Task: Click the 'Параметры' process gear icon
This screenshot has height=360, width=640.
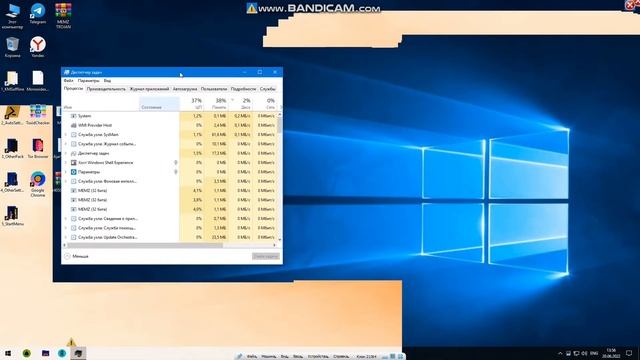Action: coord(73,172)
